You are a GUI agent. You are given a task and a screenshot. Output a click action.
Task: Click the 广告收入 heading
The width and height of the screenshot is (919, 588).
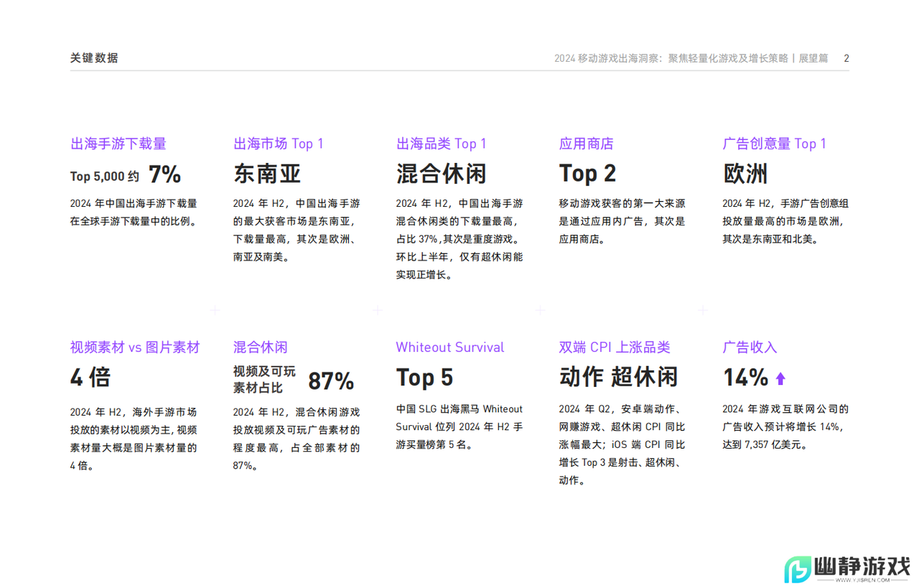tap(749, 347)
